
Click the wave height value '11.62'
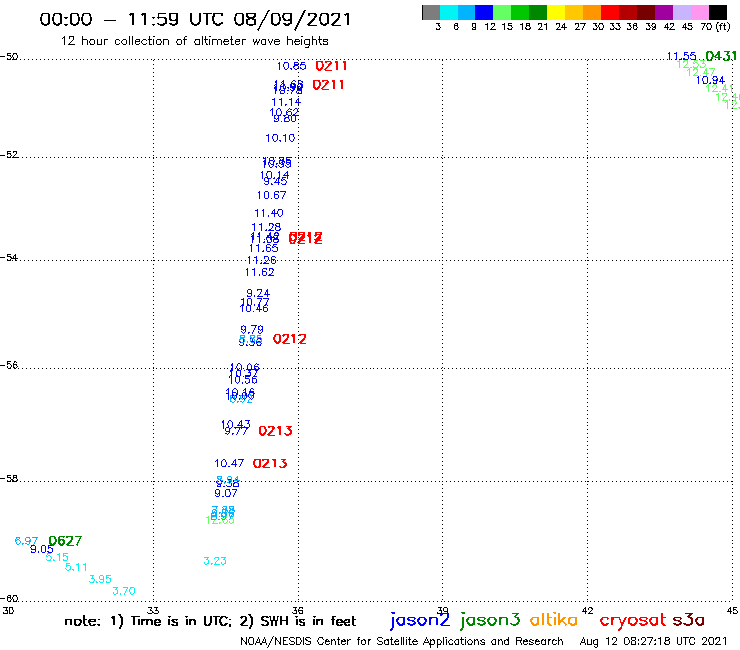coord(260,272)
